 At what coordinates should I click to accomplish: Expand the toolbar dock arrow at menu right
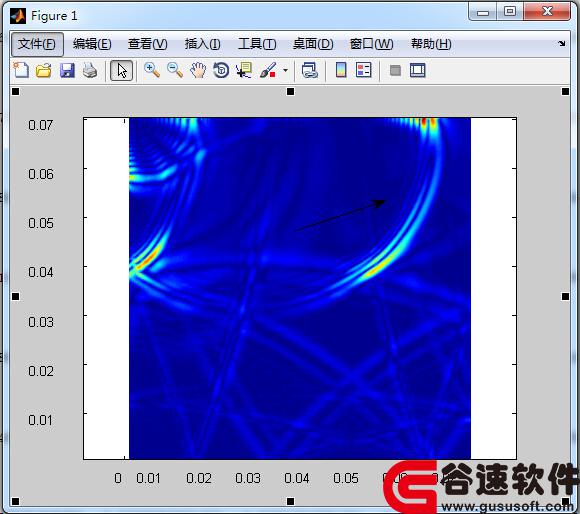[562, 43]
